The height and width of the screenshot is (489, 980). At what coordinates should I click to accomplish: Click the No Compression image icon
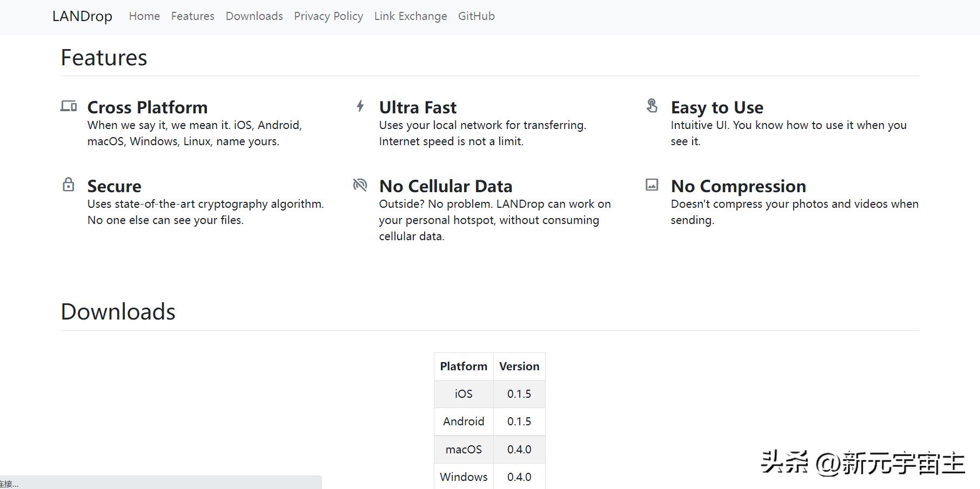point(652,185)
